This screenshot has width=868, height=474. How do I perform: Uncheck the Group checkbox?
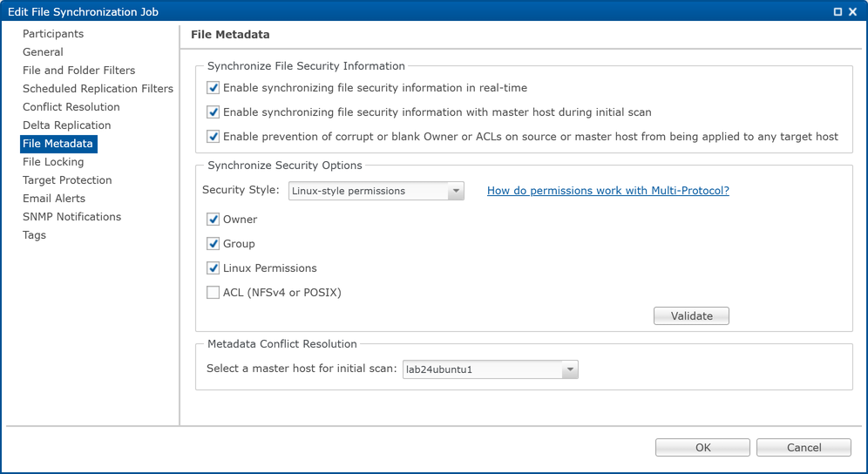tap(214, 244)
